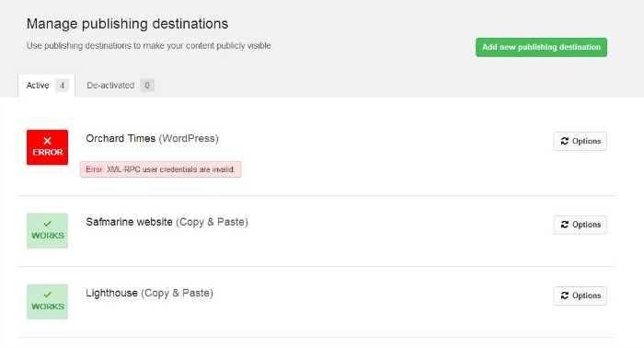Click the De-activated count badge showing 0
644x348 pixels.
click(147, 86)
